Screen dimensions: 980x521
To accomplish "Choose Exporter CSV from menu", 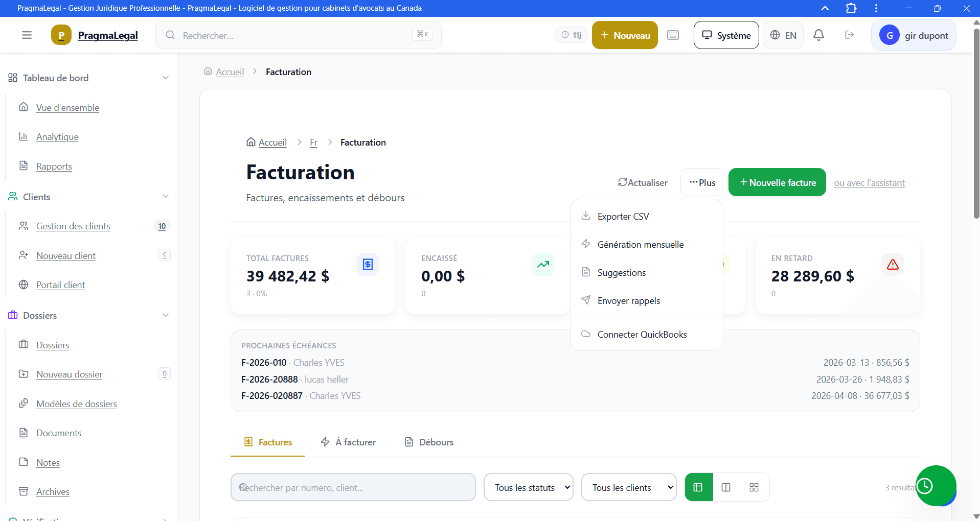I will coord(647,217).
